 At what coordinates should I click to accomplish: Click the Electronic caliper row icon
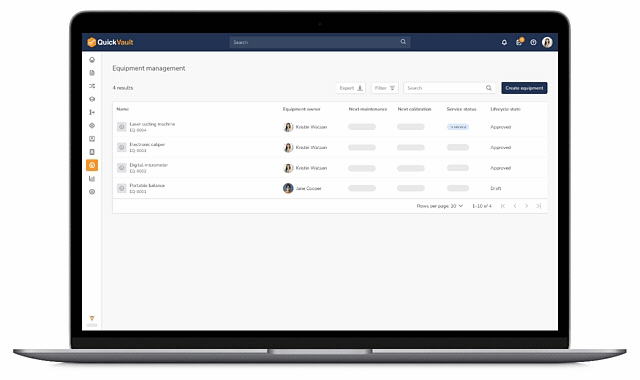[122, 147]
